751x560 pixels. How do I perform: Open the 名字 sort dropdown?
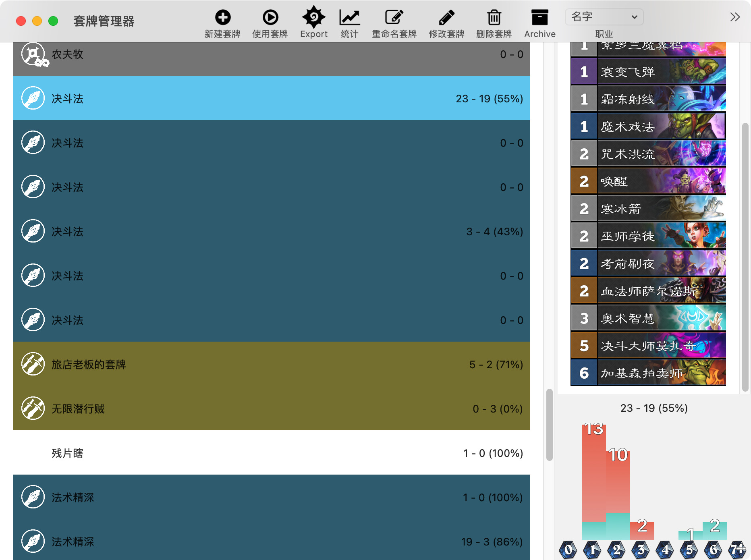coord(604,17)
